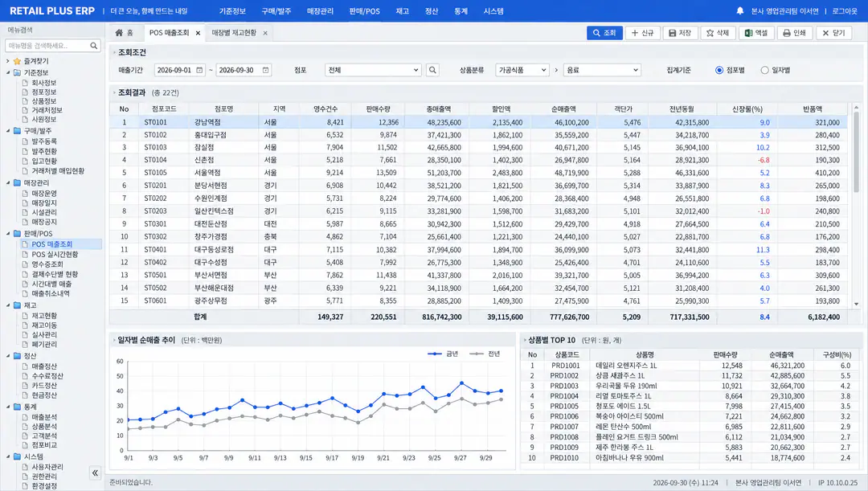868x491 pixels.
Task: Click the scrollbar down arrow in results table
Action: click(x=857, y=304)
